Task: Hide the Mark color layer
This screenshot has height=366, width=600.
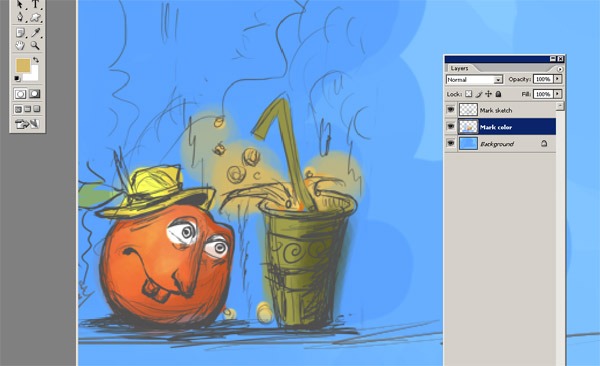Action: [x=451, y=126]
